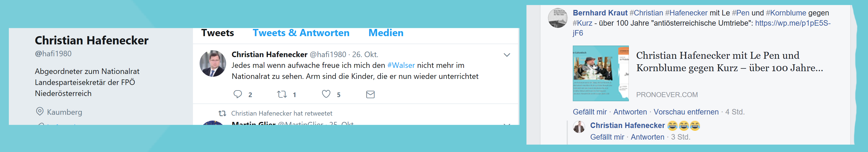Viewport: 868px width, 152px height.
Task: Like the Walser tweet with the heart
Action: pyautogui.click(x=326, y=94)
